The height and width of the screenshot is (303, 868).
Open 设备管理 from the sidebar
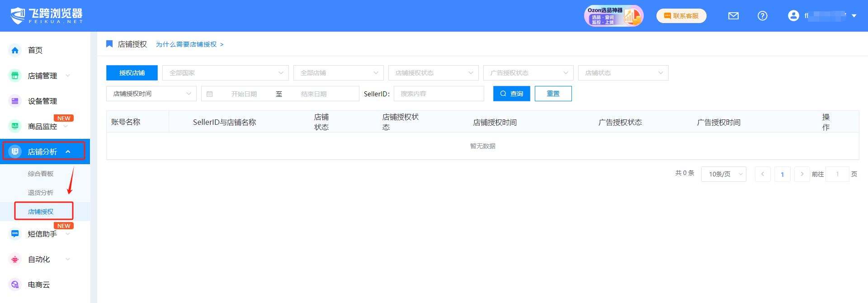[42, 101]
